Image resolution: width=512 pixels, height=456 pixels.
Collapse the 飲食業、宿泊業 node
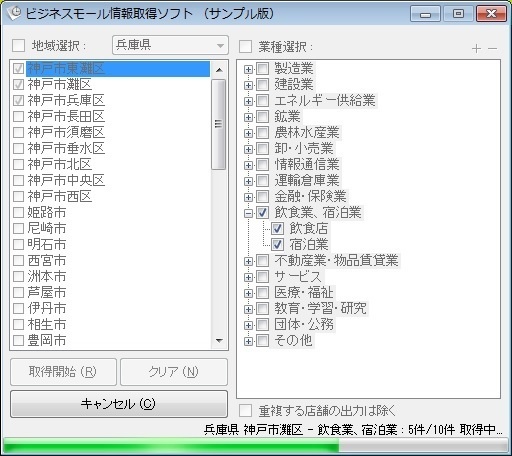click(x=248, y=213)
